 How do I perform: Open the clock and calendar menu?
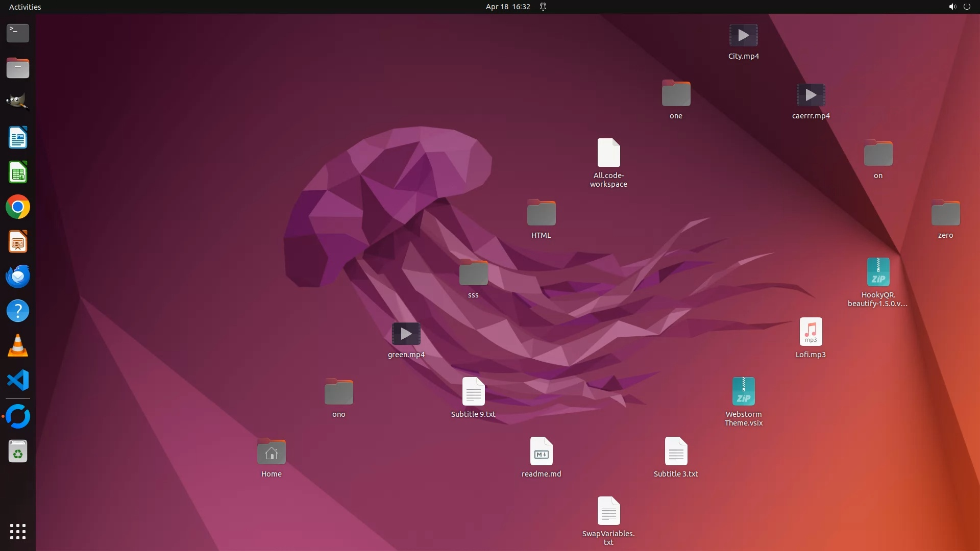coord(507,7)
